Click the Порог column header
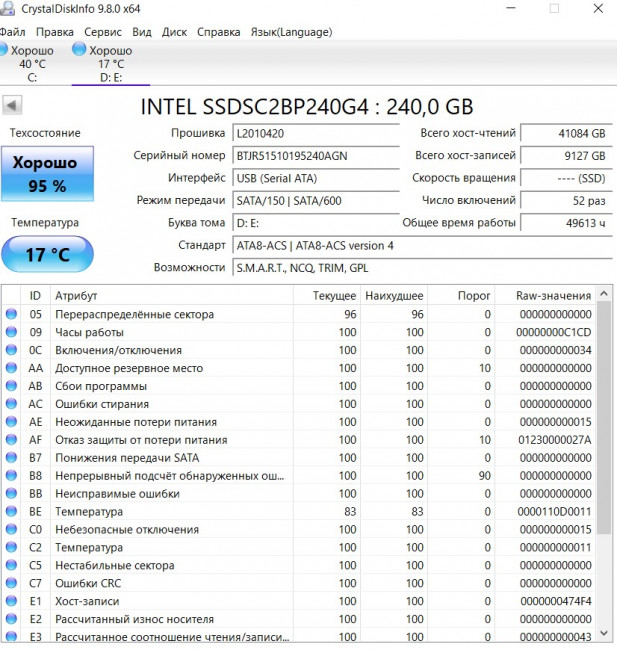This screenshot has height=650, width=617. (461, 296)
